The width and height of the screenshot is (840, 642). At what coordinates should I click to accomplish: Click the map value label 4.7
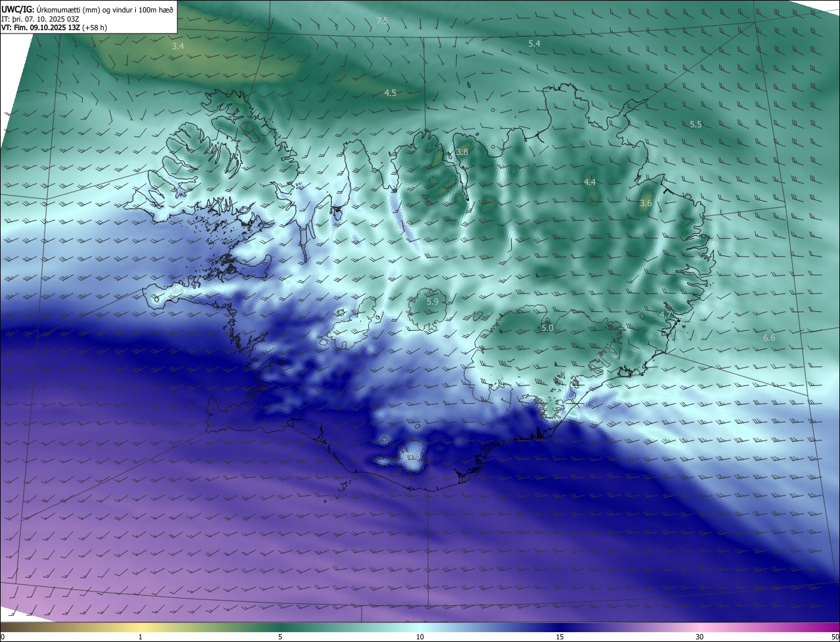665,316
